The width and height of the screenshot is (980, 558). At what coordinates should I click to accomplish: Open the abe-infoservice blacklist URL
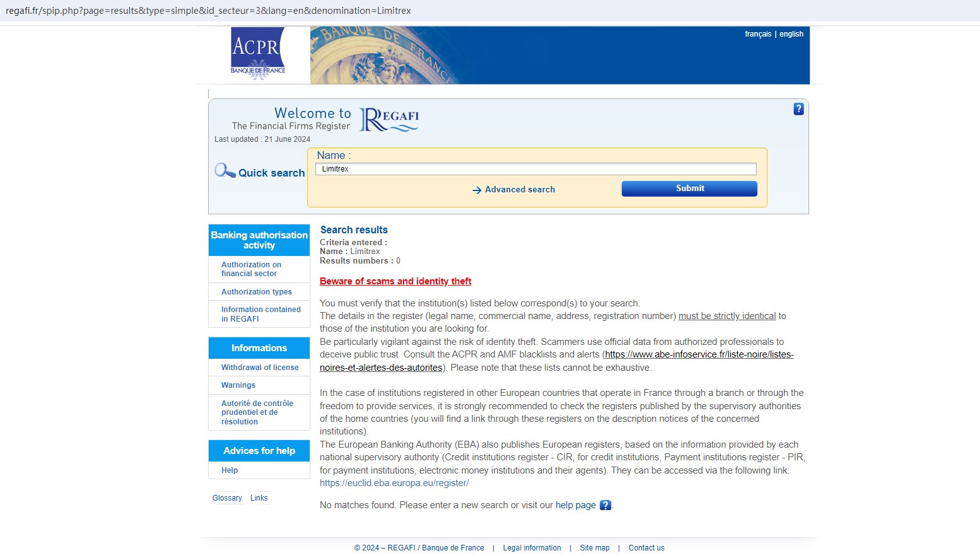(557, 361)
